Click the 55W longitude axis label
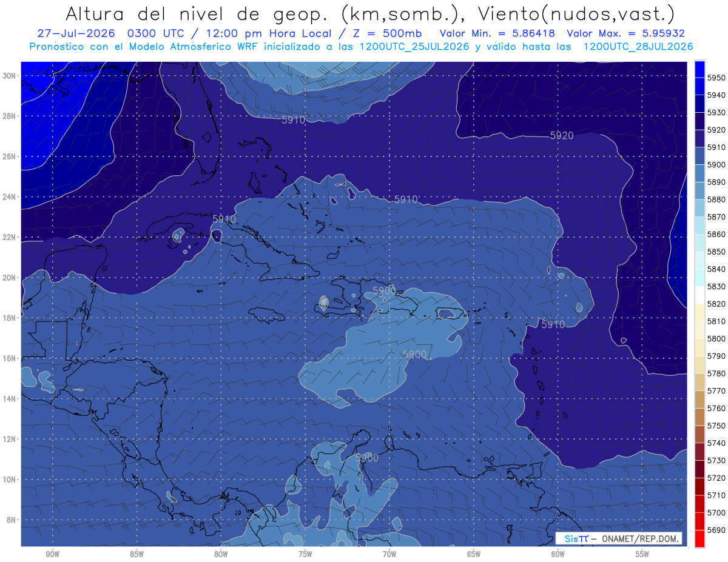The height and width of the screenshot is (562, 728). pyautogui.click(x=642, y=554)
